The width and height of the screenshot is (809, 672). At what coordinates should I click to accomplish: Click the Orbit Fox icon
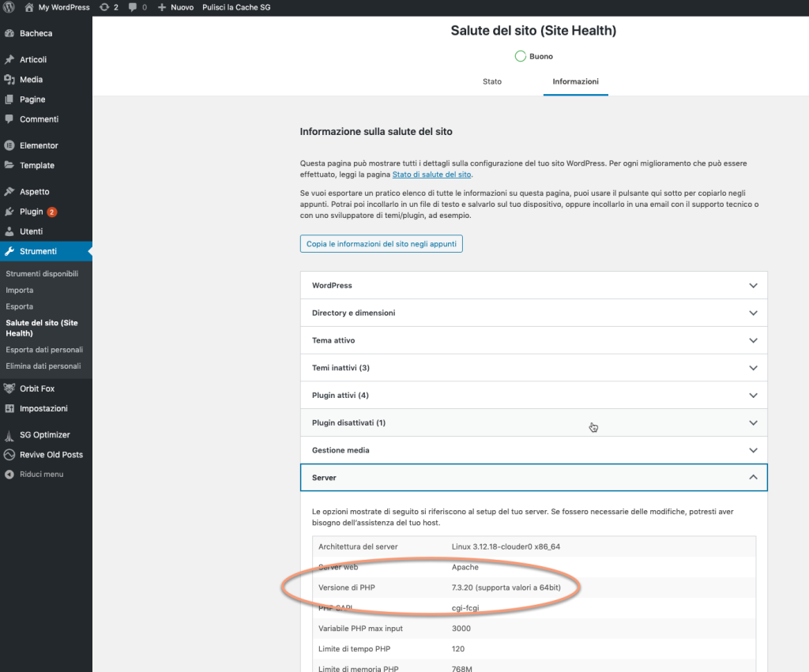pyautogui.click(x=9, y=389)
